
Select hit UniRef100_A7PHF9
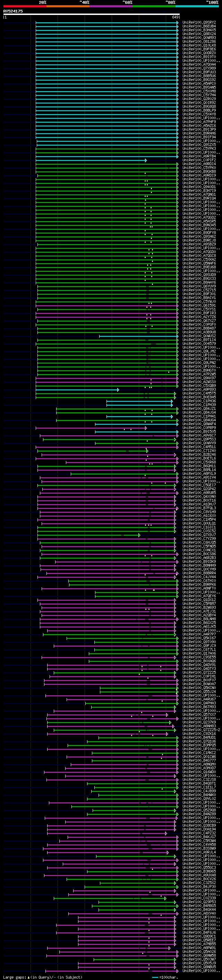tap(199, 122)
